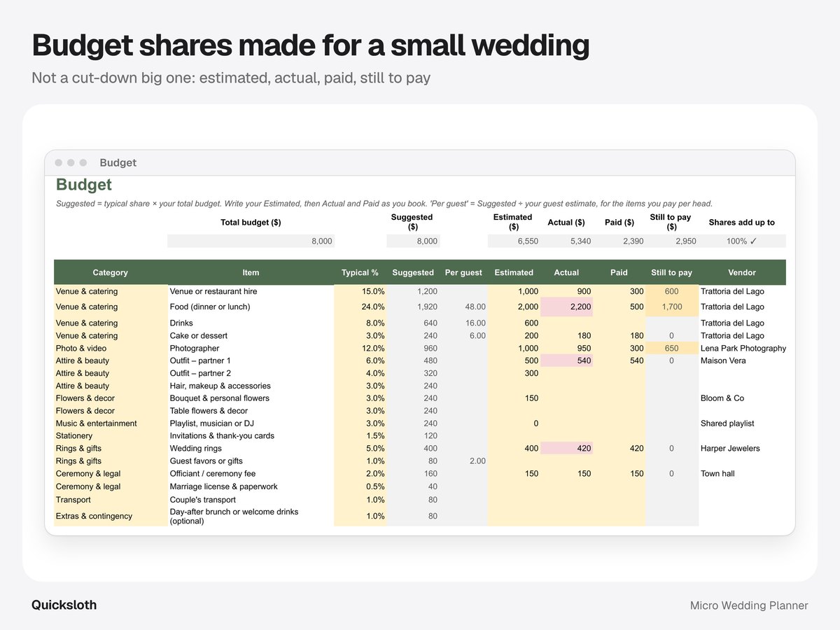Select 'Table flowers & decor' item cell

click(x=251, y=411)
